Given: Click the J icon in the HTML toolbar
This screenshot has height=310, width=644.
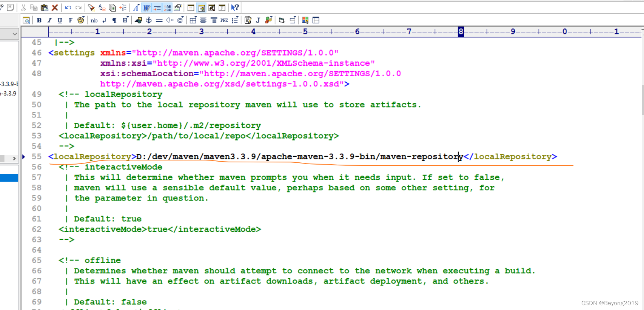Looking at the screenshot, I should coord(258,20).
